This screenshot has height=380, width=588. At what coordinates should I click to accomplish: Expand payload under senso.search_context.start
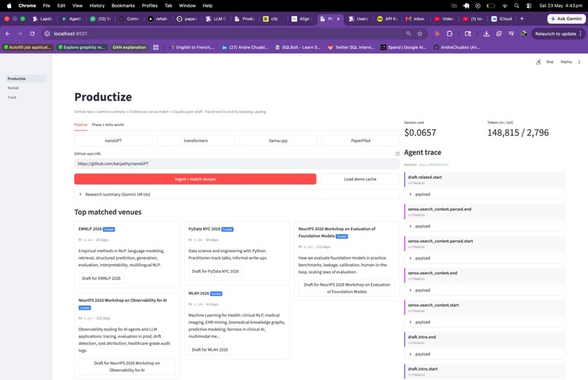(x=485, y=322)
